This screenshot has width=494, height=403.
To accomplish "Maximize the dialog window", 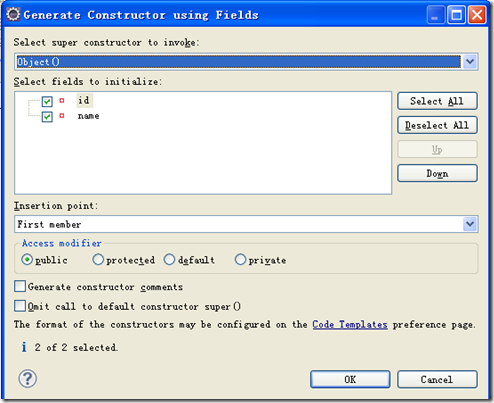I will tap(456, 15).
